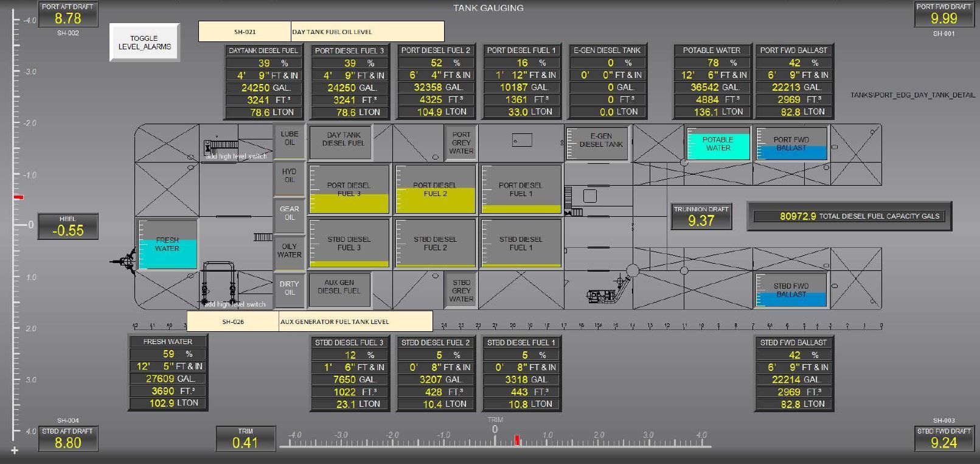Select the STBD FWD BALLAST tank graphic
This screenshot has height=464, width=980.
(791, 290)
